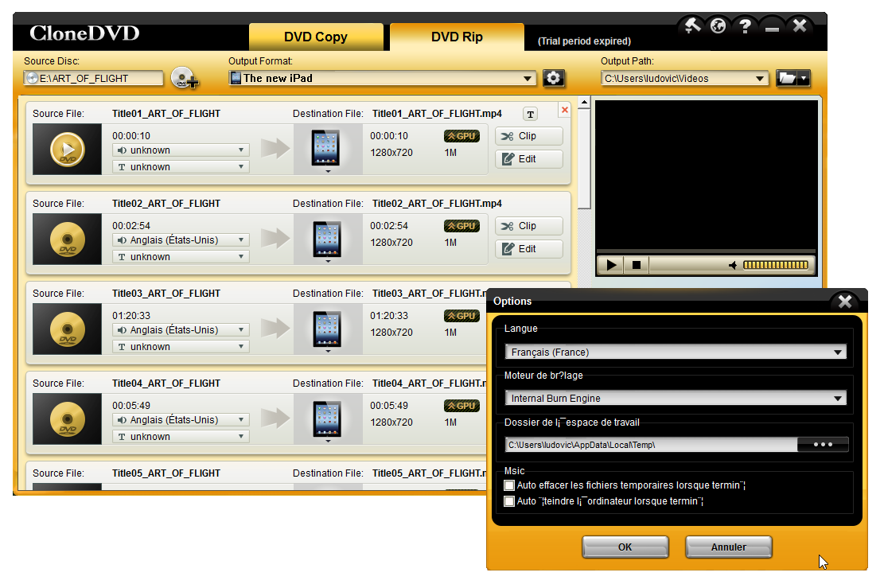Open Title01 subtitle dropdown
This screenshot has height=588, width=884.
(181, 167)
